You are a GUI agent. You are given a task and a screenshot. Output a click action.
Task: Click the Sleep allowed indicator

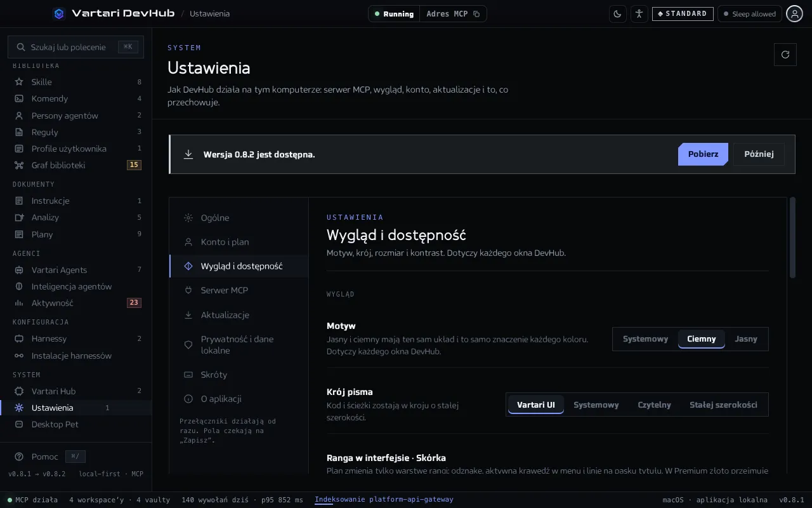coord(749,14)
